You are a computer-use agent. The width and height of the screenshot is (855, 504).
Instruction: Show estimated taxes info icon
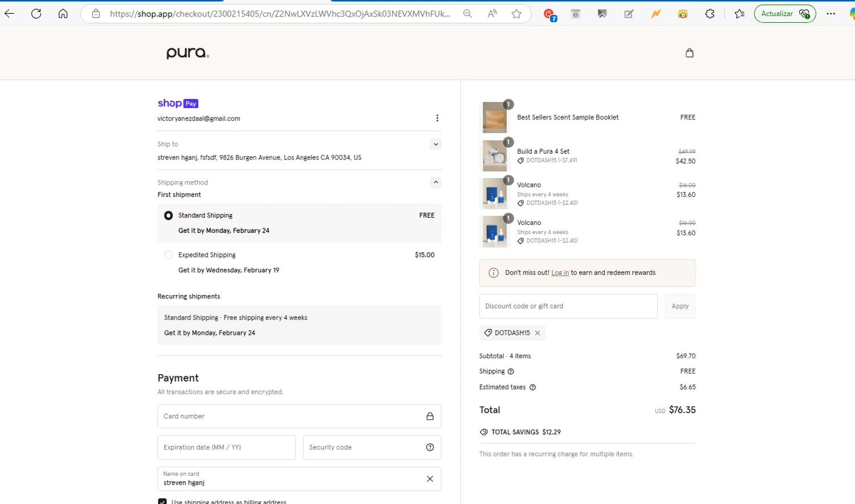pyautogui.click(x=532, y=387)
